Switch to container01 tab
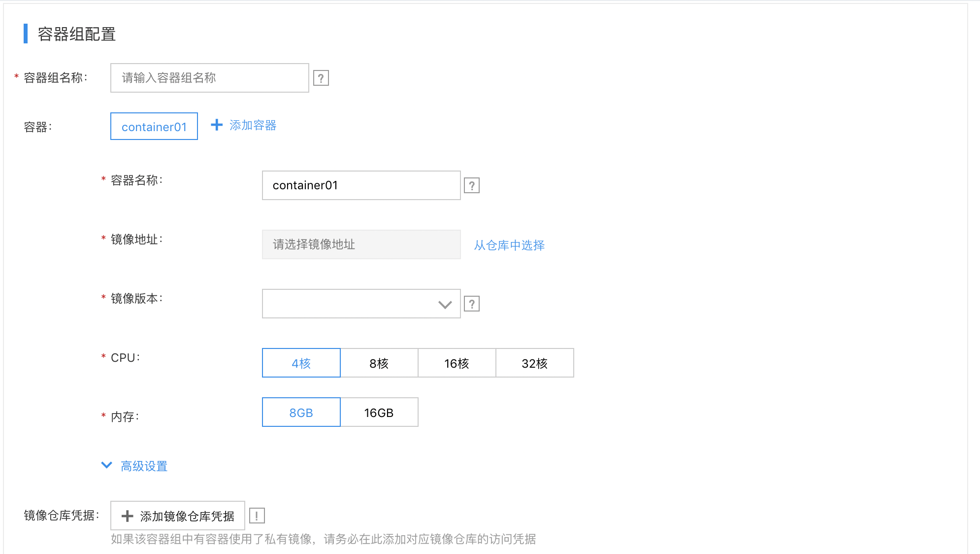Viewport: 980px width, 554px height. click(x=154, y=127)
